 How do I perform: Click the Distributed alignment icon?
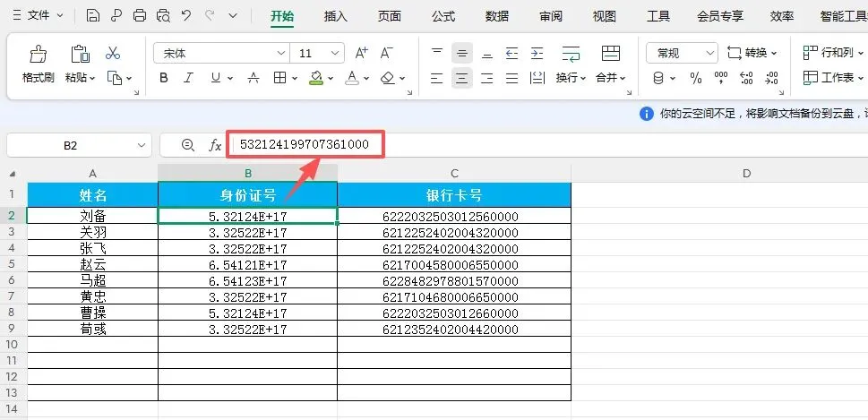click(x=537, y=78)
